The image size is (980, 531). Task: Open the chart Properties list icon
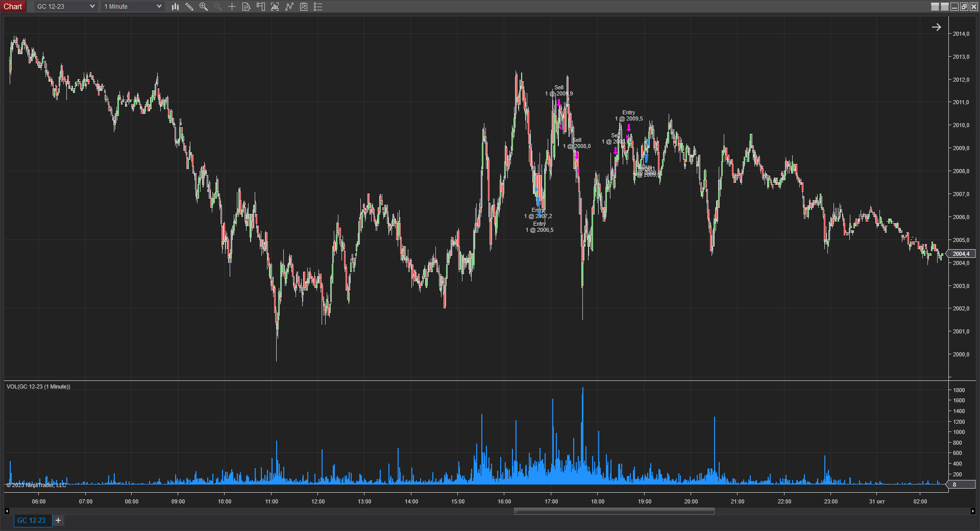pos(318,7)
